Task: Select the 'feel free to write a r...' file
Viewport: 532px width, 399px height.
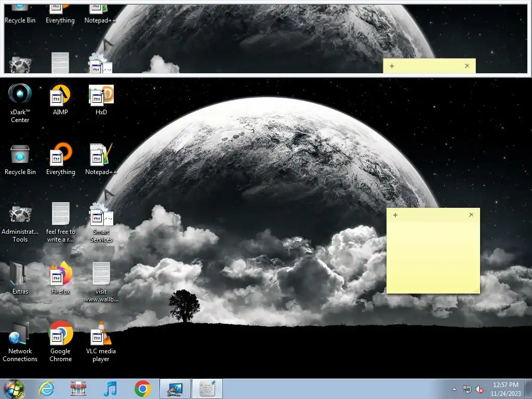Action: pos(60,222)
